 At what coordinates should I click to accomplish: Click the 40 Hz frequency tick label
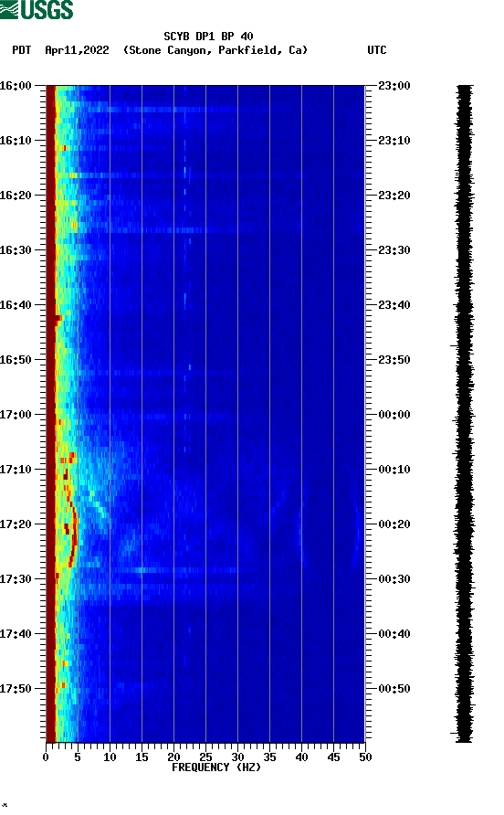(x=302, y=757)
